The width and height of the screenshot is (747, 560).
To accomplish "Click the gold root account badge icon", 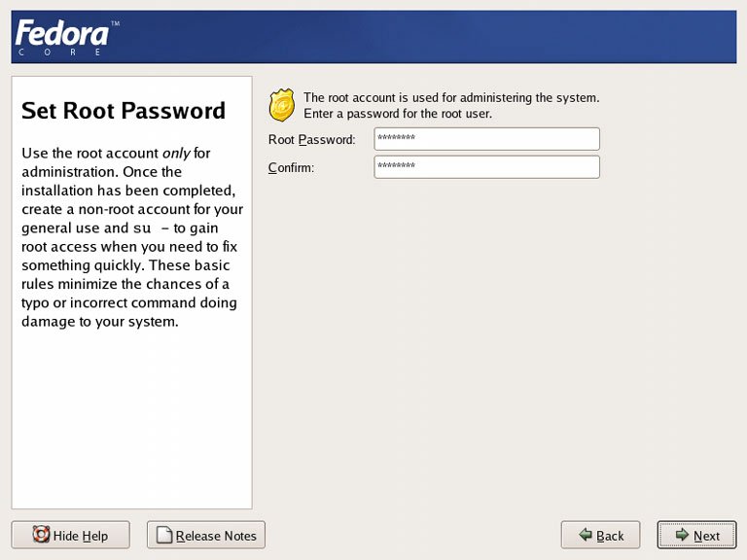I will pos(281,103).
